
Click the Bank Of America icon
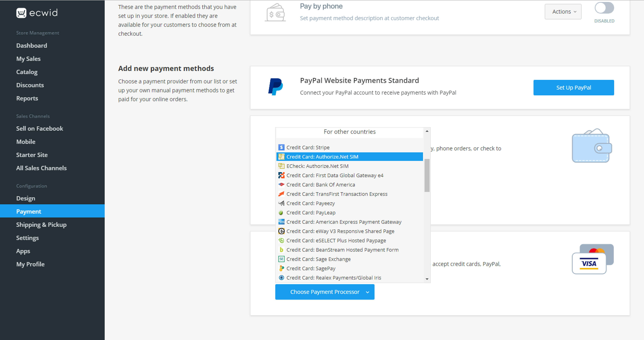281,185
